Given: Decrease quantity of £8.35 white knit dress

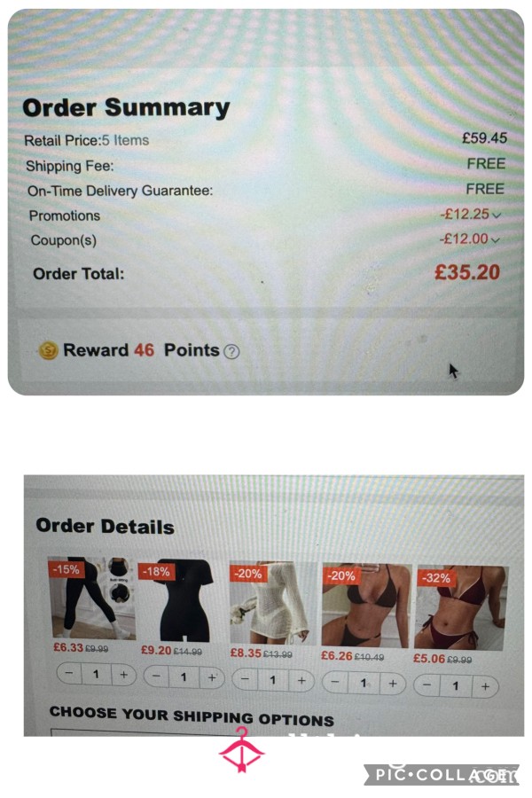Looking at the screenshot, I should click(x=245, y=679).
